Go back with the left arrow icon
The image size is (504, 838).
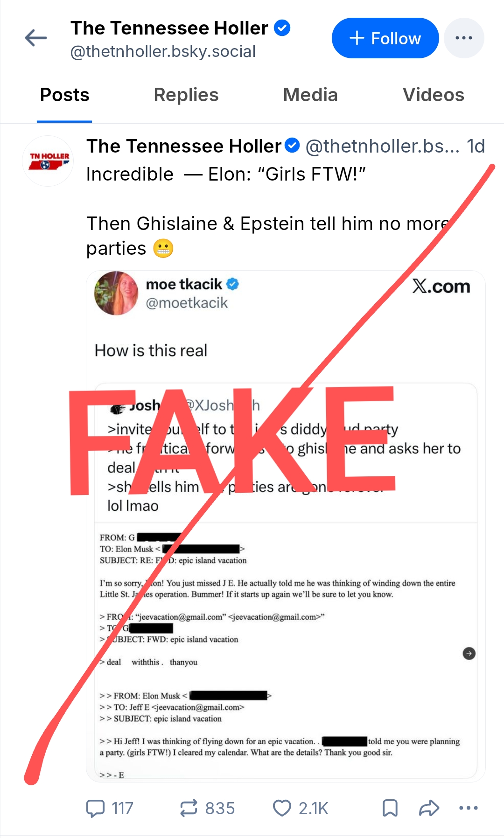(x=36, y=38)
